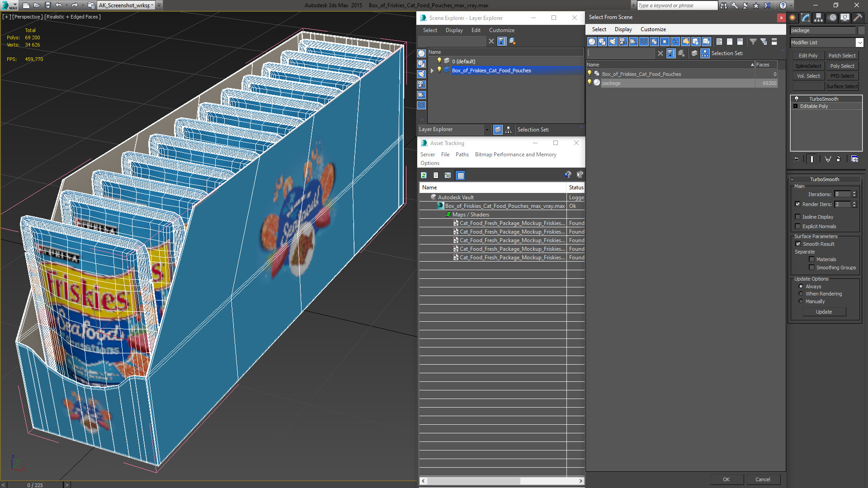The width and height of the screenshot is (868, 488).
Task: Open the Utilities hammer panel tab
Action: coord(858,18)
